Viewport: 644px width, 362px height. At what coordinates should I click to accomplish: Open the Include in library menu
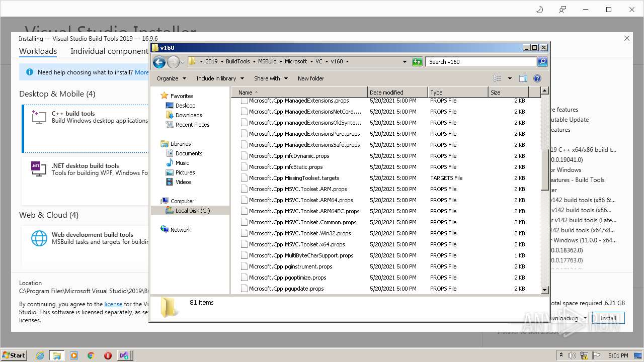[220, 78]
